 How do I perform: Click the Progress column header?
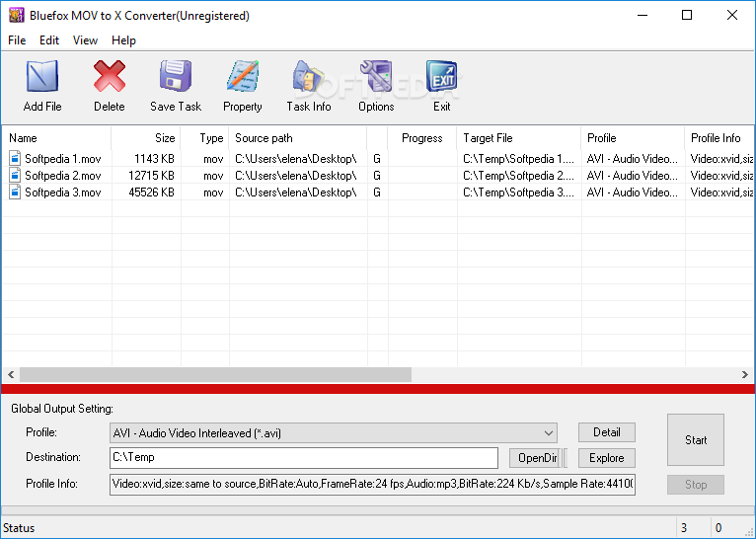point(421,138)
